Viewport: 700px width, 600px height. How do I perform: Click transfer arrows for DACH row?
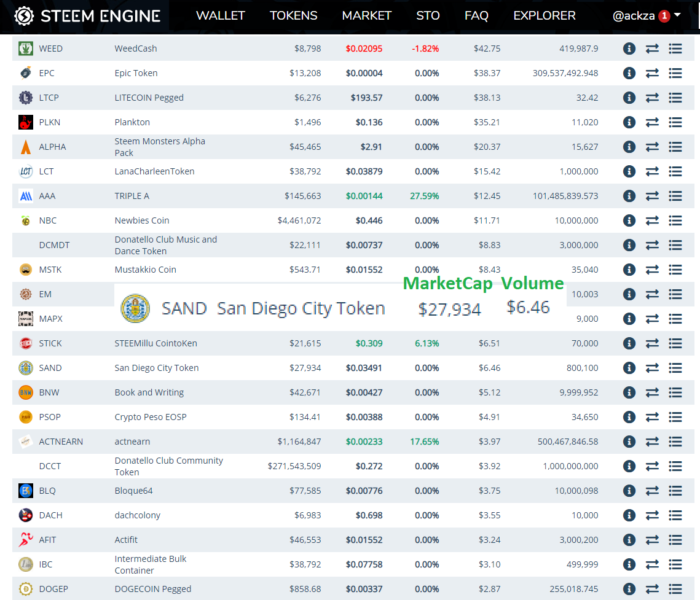point(652,515)
